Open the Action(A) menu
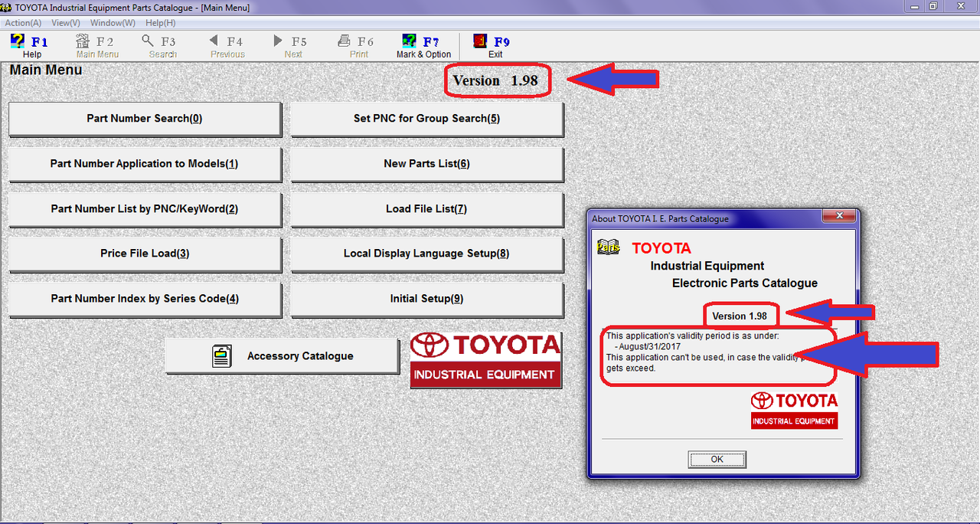The width and height of the screenshot is (980, 524). [x=23, y=23]
